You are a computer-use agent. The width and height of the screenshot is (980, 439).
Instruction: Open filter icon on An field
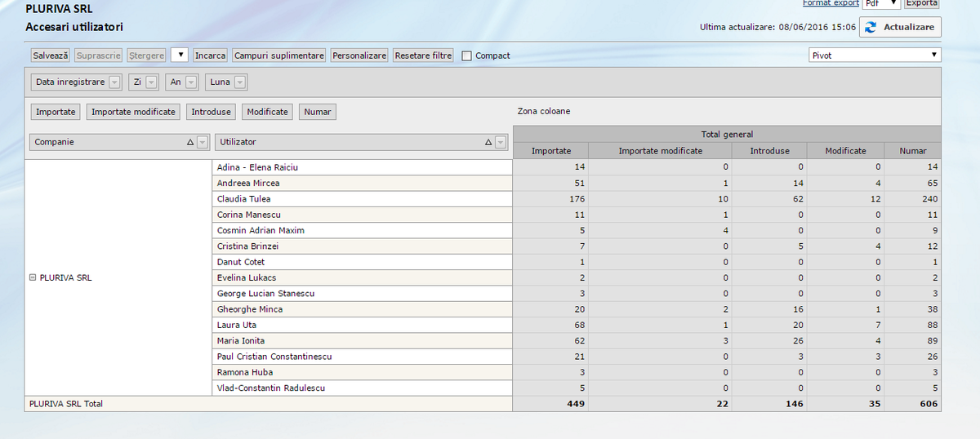click(191, 82)
